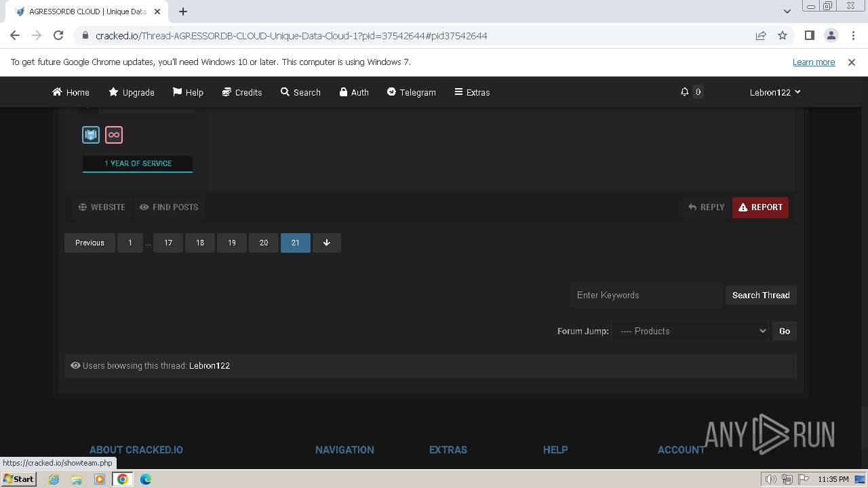Select current page 21

(296, 243)
